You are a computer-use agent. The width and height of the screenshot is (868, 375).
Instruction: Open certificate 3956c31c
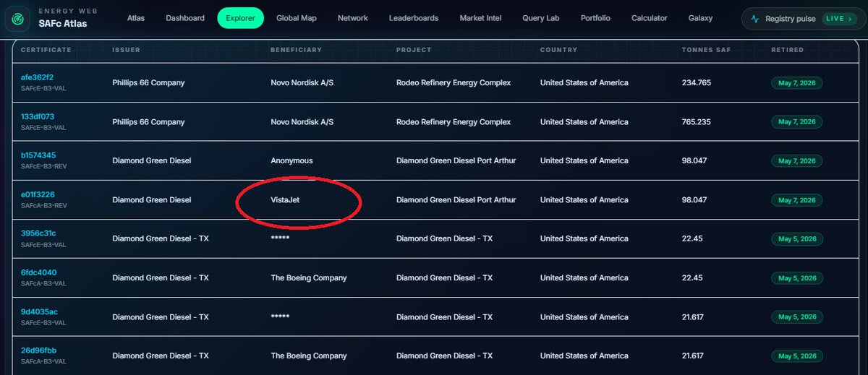38,233
